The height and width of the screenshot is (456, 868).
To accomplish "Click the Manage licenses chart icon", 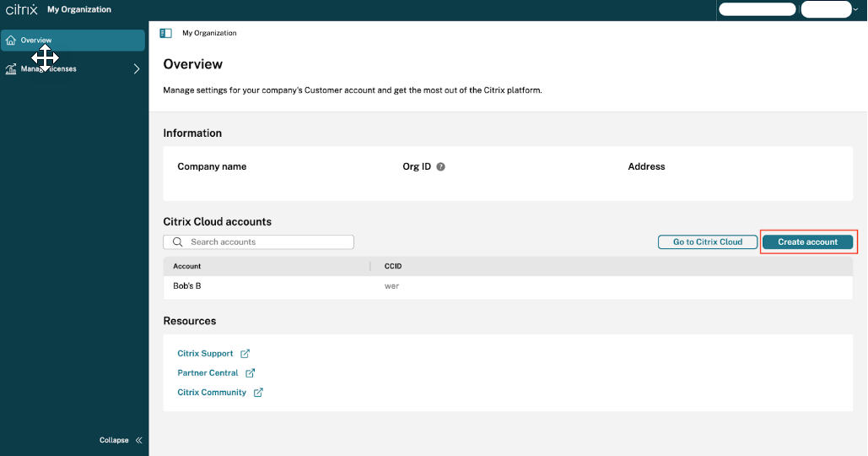I will pyautogui.click(x=11, y=69).
